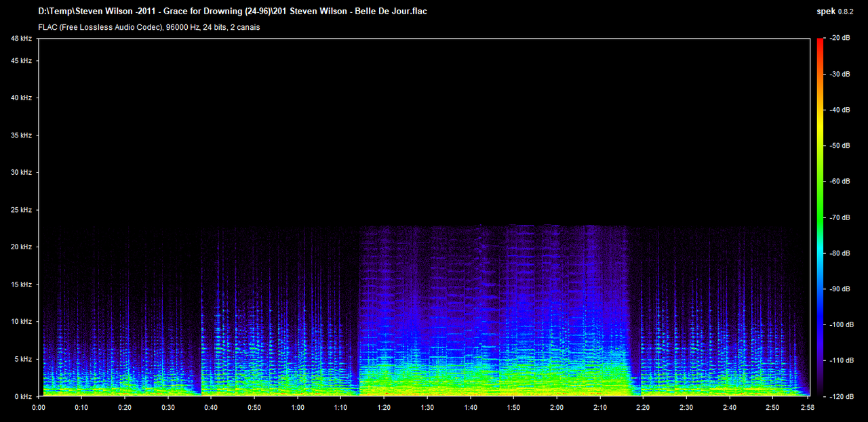Click the 0:30 time axis label
Screen dimensions: 868x422
pyautogui.click(x=168, y=408)
